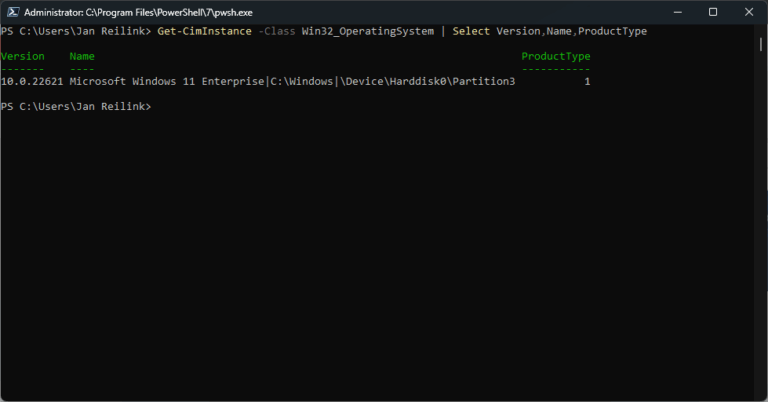768x402 pixels.
Task: Click the ProductType value '1'
Action: tap(587, 81)
